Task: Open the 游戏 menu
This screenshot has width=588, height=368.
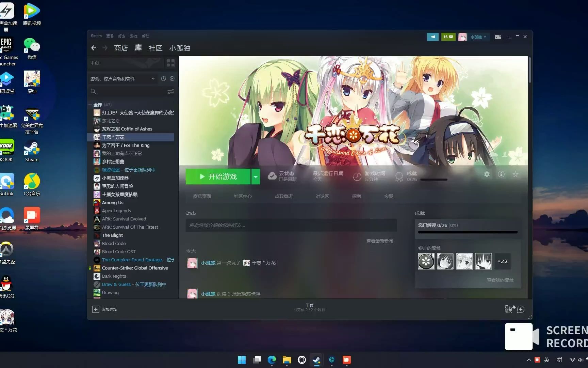Action: 133,36
